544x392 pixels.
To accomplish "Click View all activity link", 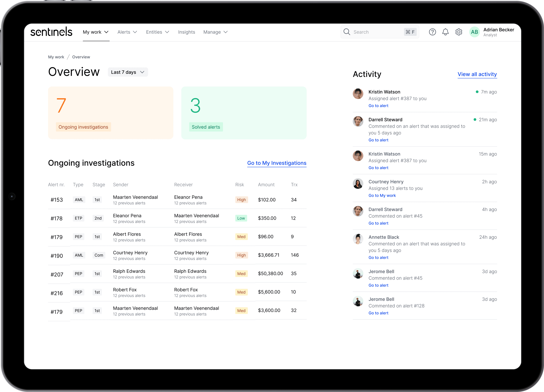I will (x=477, y=74).
